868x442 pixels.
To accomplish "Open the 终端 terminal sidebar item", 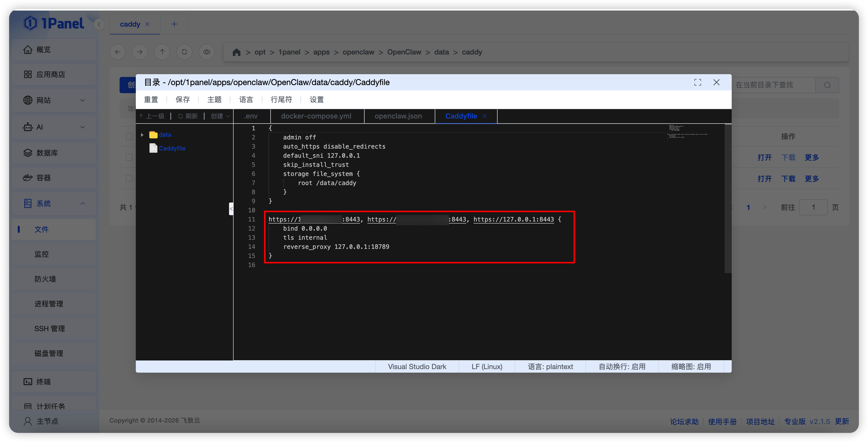I will click(44, 382).
